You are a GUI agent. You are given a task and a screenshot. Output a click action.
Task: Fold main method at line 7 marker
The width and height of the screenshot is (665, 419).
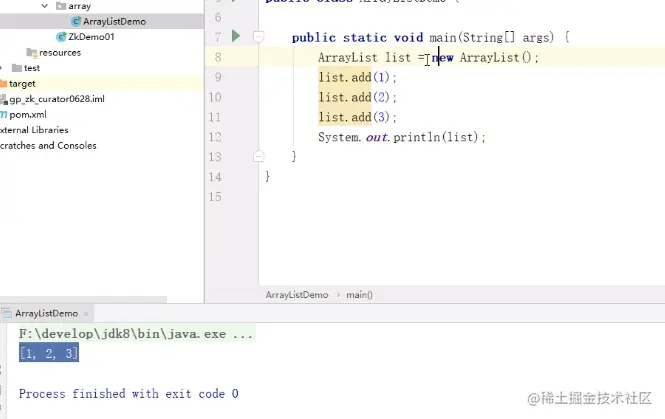[x=259, y=36]
